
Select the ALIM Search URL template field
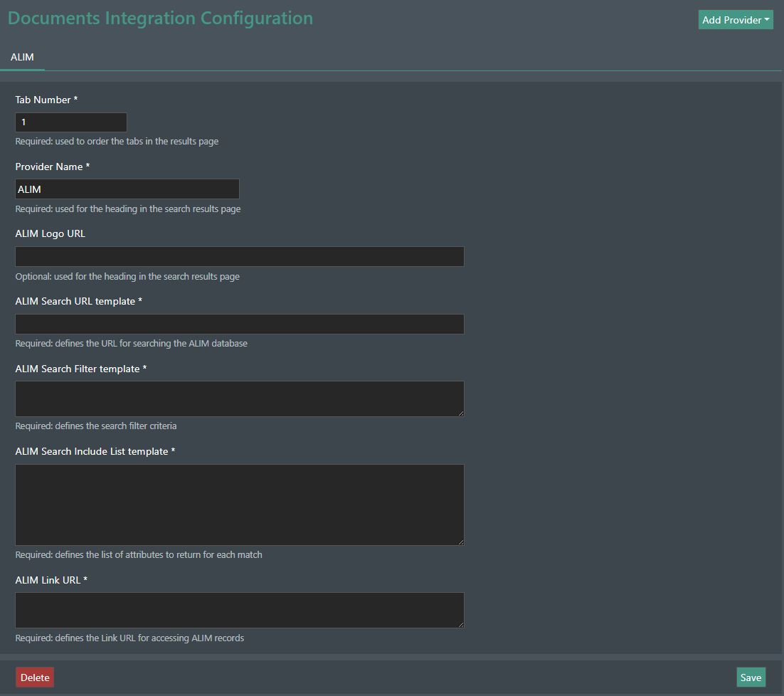[239, 324]
